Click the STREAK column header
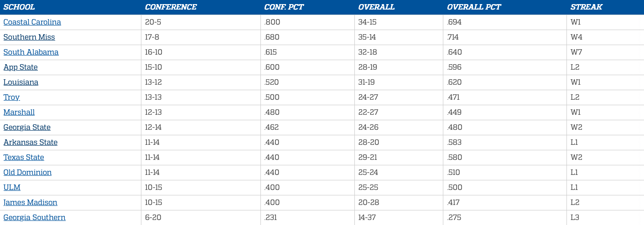This screenshot has height=225, width=644. (x=587, y=7)
